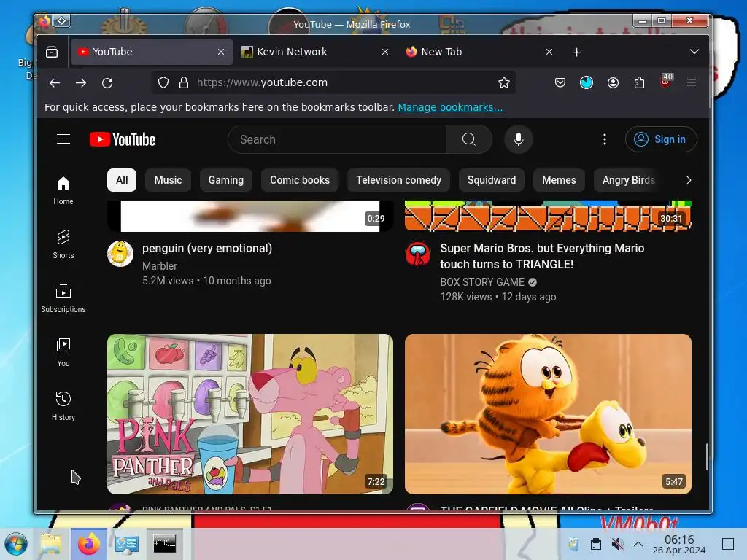Open History in sidebar
Image resolution: width=747 pixels, height=560 pixels.
pos(63,406)
